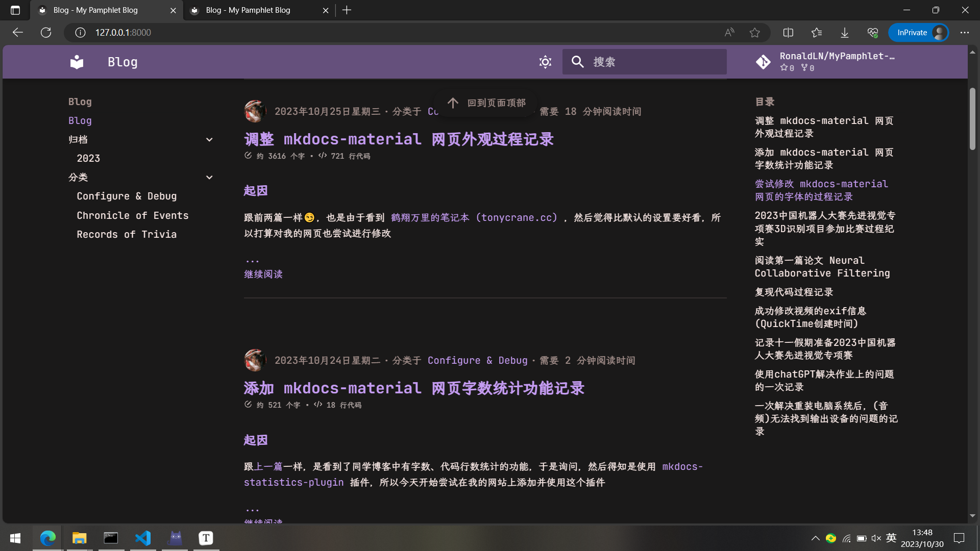Toggle the light/dark theme switch
This screenshot has height=551, width=980.
click(x=545, y=62)
